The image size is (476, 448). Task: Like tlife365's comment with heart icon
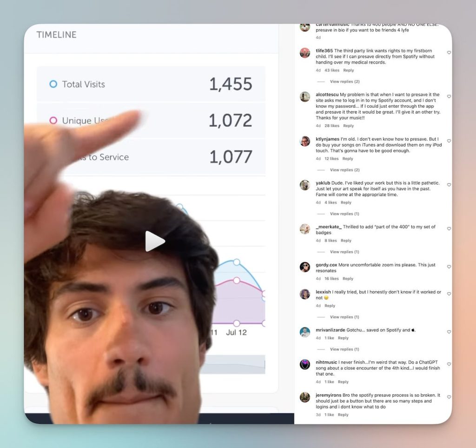(449, 53)
